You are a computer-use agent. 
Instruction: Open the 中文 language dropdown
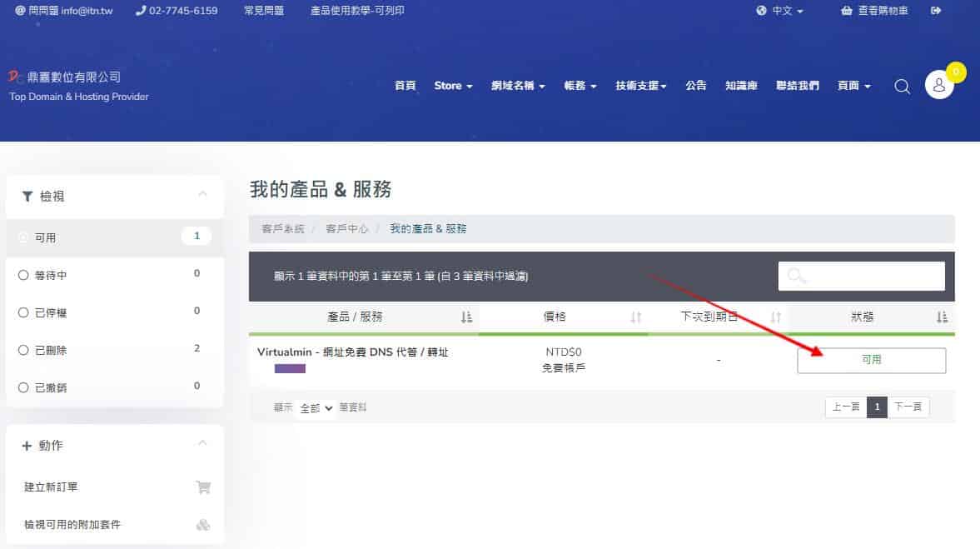point(780,11)
